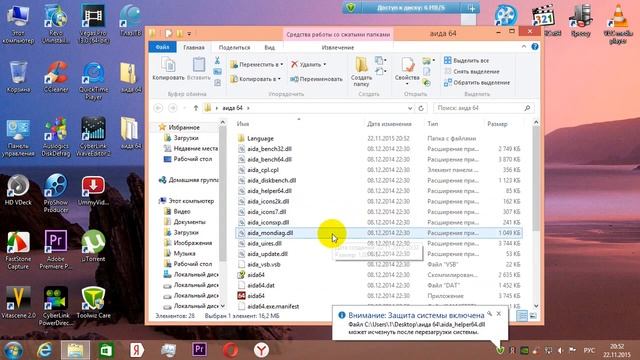Image resolution: width=640 pixels, height=360 pixels.
Task: Collapse the ribbon with chevron arrow
Action: pyautogui.click(x=524, y=47)
